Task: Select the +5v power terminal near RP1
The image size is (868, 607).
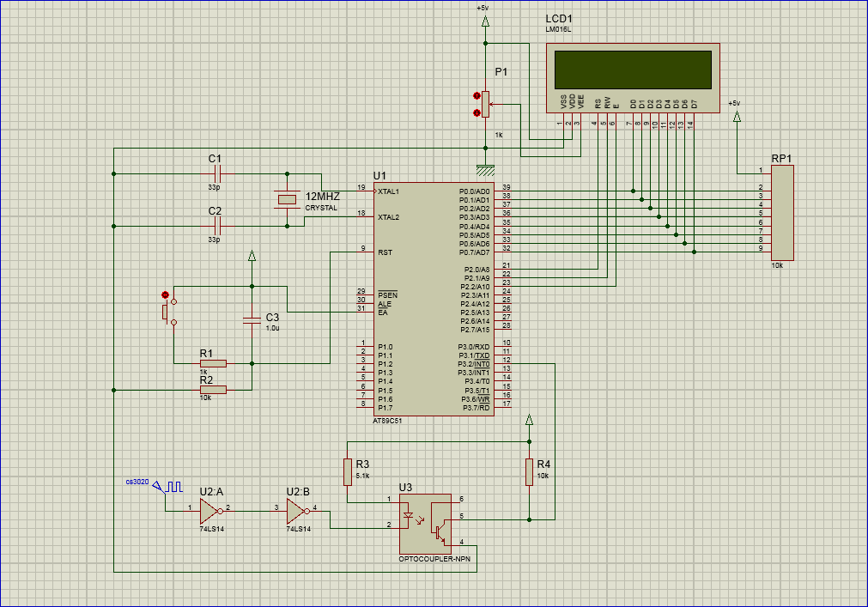Action: pyautogui.click(x=737, y=116)
